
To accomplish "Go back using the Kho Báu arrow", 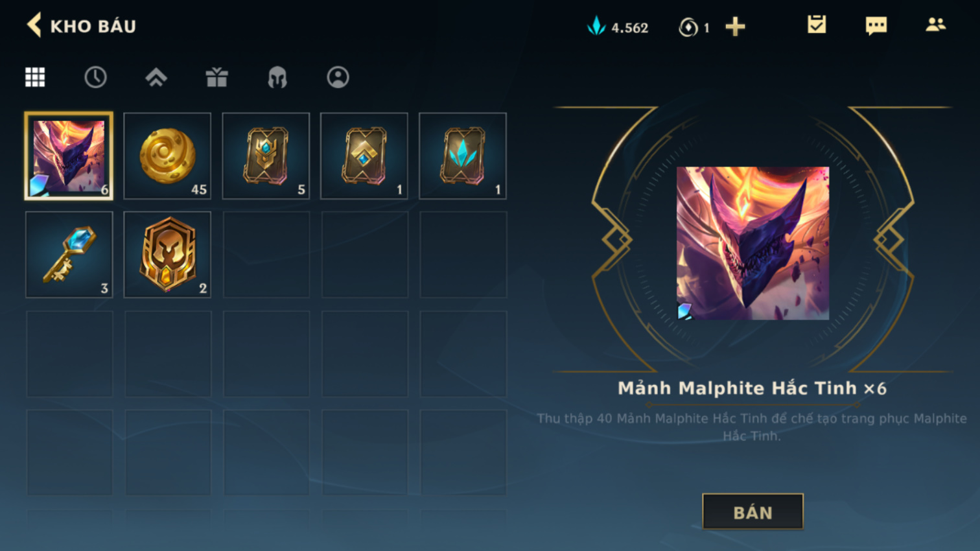I will point(34,25).
